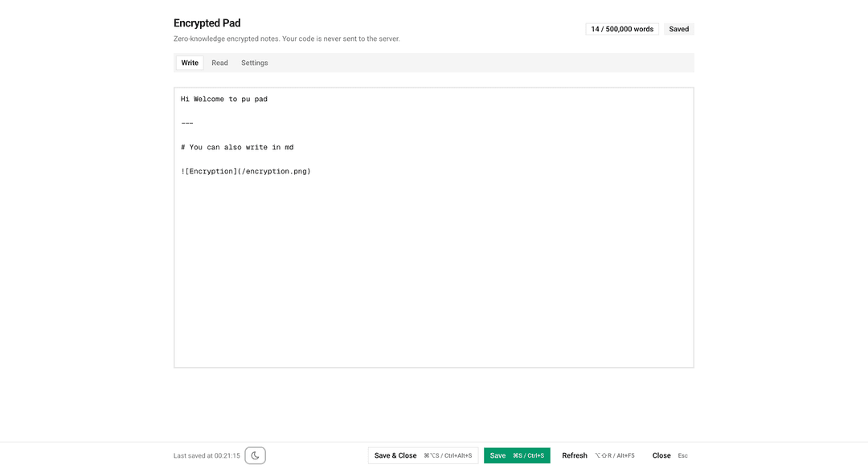
Task: Switch to the Read tab
Action: coord(219,63)
